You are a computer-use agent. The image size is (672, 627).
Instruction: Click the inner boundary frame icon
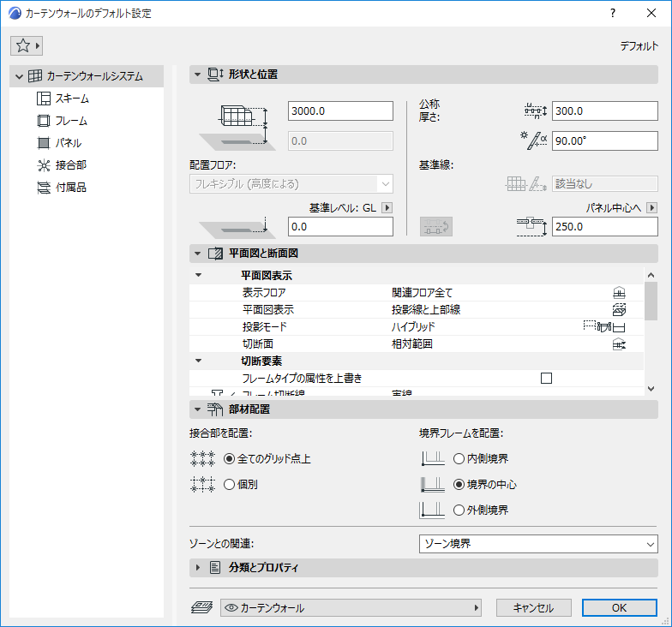point(433,459)
